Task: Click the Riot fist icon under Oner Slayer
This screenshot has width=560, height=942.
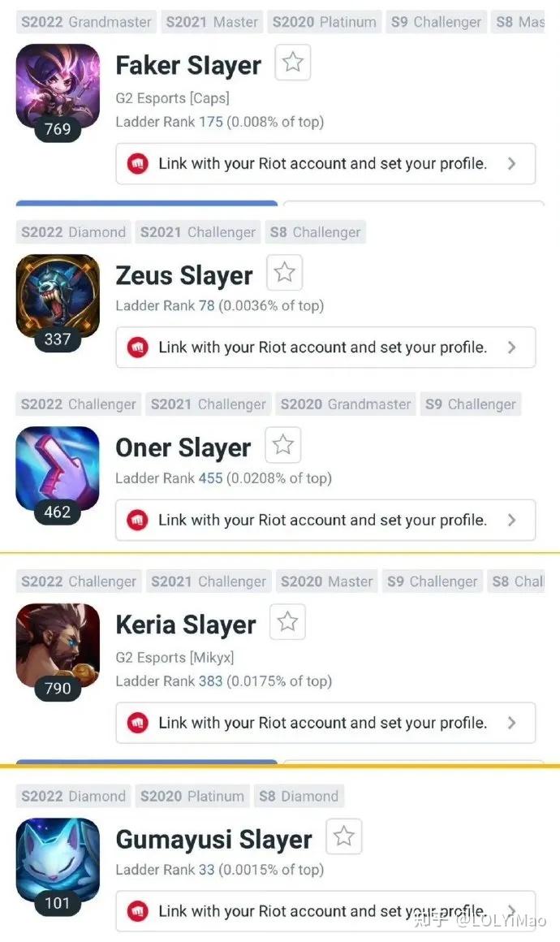Action: tap(137, 521)
